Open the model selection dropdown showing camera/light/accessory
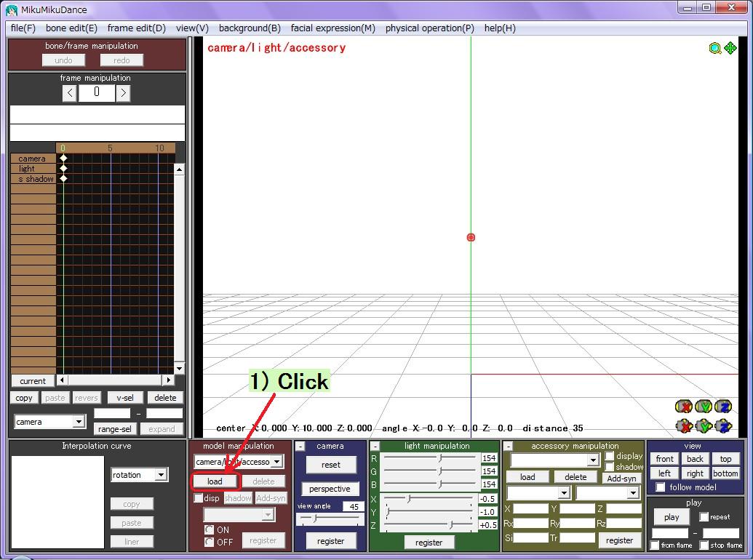The image size is (753, 560). point(276,462)
